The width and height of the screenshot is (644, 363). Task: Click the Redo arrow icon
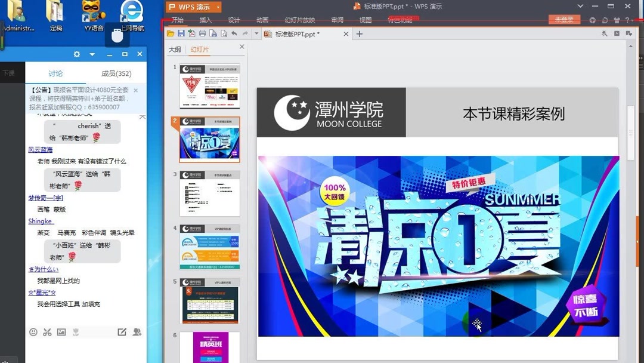(245, 33)
